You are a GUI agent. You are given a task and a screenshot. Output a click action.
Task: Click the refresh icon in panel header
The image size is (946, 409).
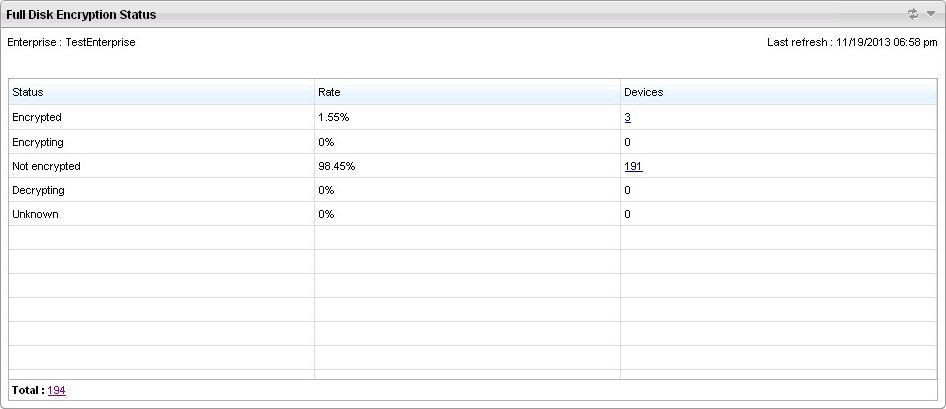coord(912,14)
